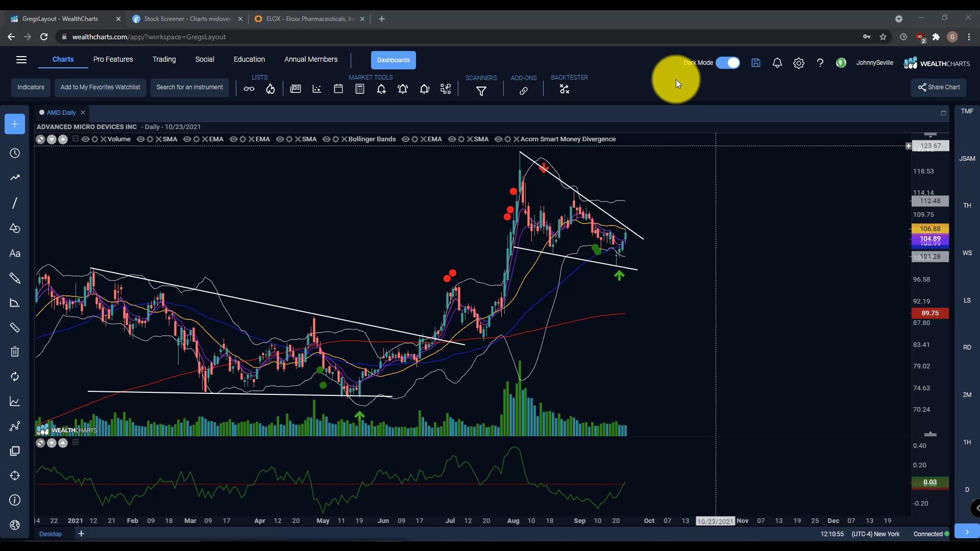Viewport: 980px width, 551px height.
Task: Click the blue plus add-chart button in left sidebar
Action: click(x=15, y=124)
